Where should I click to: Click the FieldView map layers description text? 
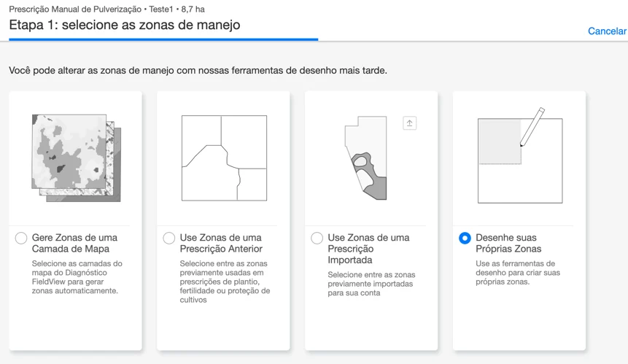click(x=77, y=277)
